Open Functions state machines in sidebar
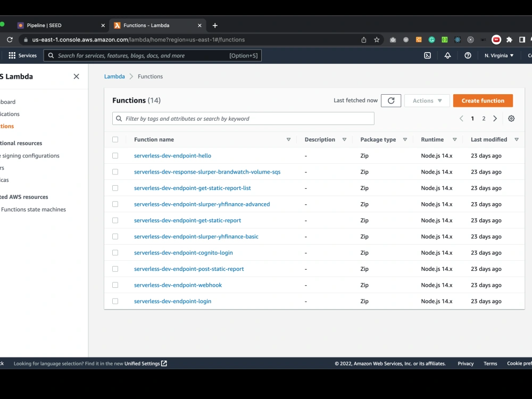Screen dimensions: 532x399 [33, 210]
